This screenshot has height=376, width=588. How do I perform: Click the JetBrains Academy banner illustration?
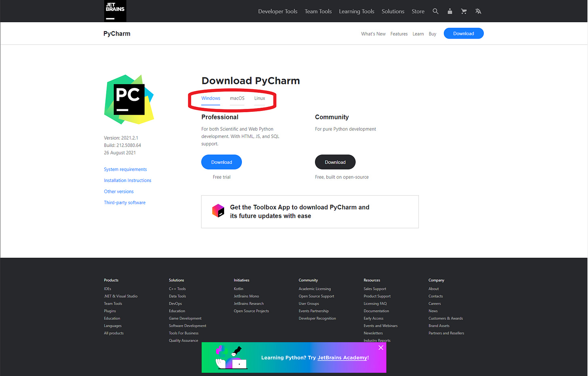pyautogui.click(x=231, y=357)
